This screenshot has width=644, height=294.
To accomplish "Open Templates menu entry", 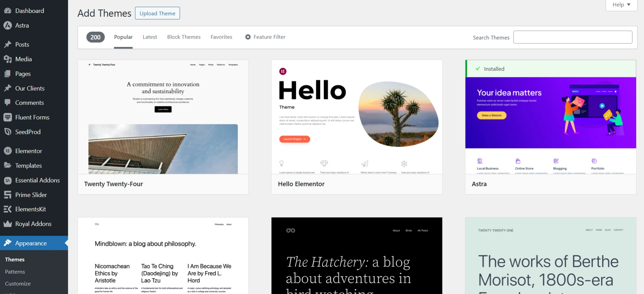I will [29, 166].
